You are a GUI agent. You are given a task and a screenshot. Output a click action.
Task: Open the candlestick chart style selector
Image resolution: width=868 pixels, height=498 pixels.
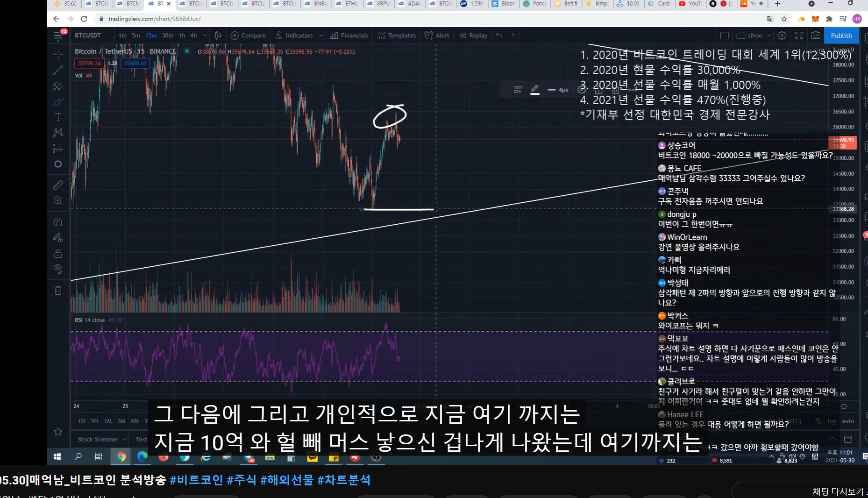coord(218,36)
